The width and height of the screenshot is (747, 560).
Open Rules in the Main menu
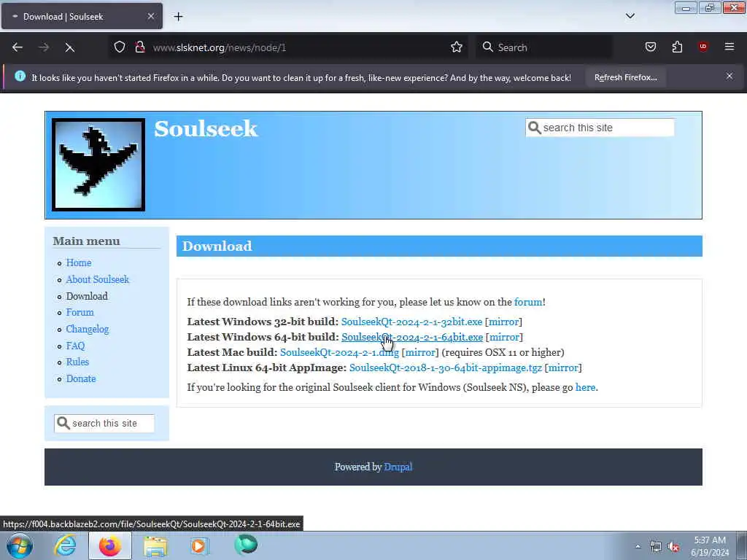pos(77,362)
